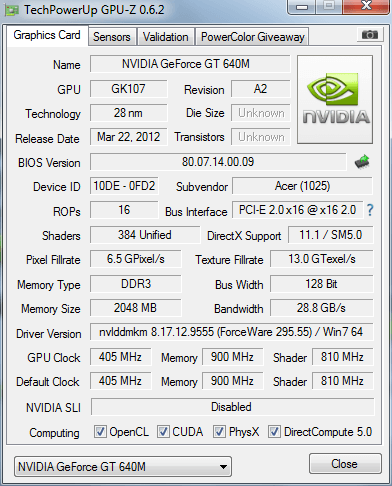Click the Bus Interface field PCI-E 2.0 x16
This screenshot has width=392, height=486.
(x=297, y=210)
